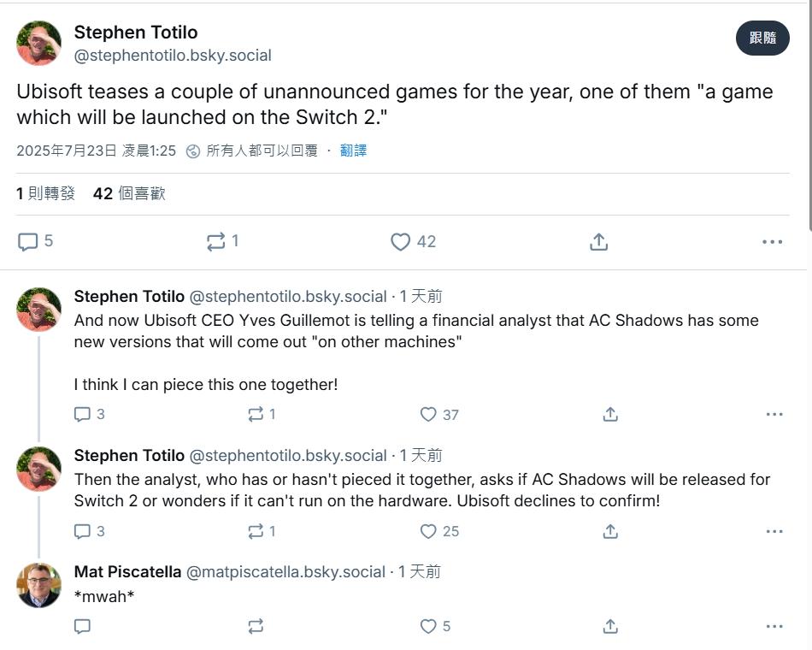This screenshot has width=812, height=650.
Task: Open the more options menu of main post
Action: 772,241
